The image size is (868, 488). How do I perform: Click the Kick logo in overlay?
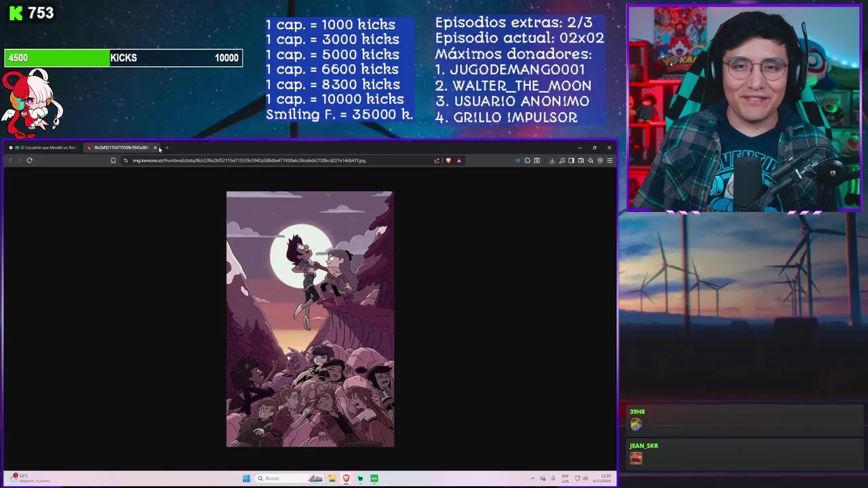pos(16,13)
